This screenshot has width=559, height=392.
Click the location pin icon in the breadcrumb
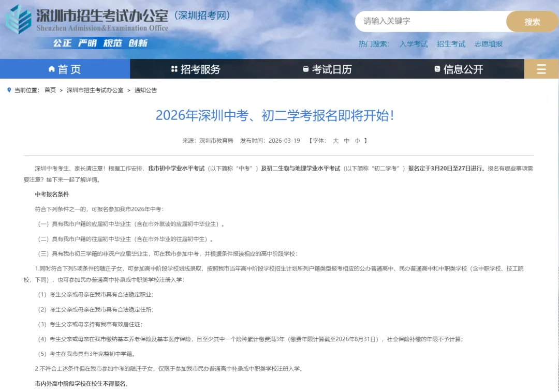(x=8, y=89)
